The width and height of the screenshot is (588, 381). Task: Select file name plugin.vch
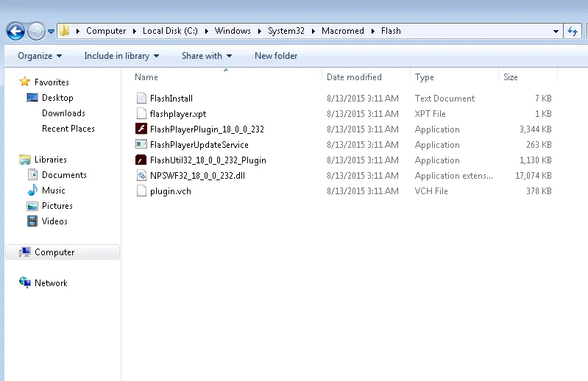pos(171,191)
